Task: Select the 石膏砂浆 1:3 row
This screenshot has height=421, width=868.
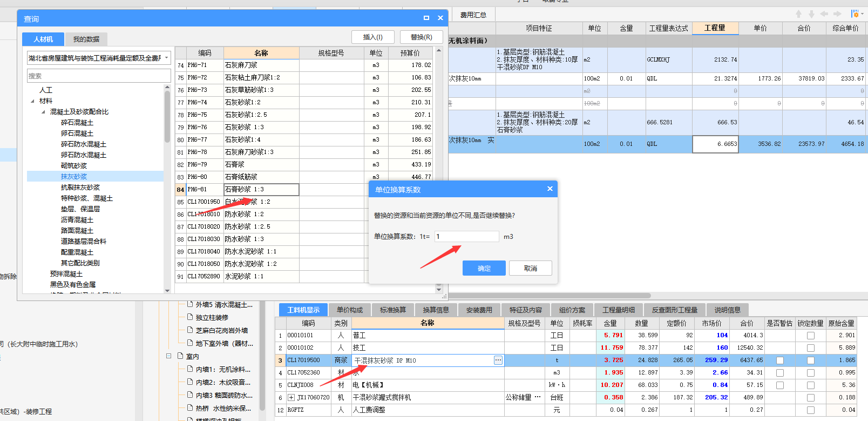Action: click(305, 190)
